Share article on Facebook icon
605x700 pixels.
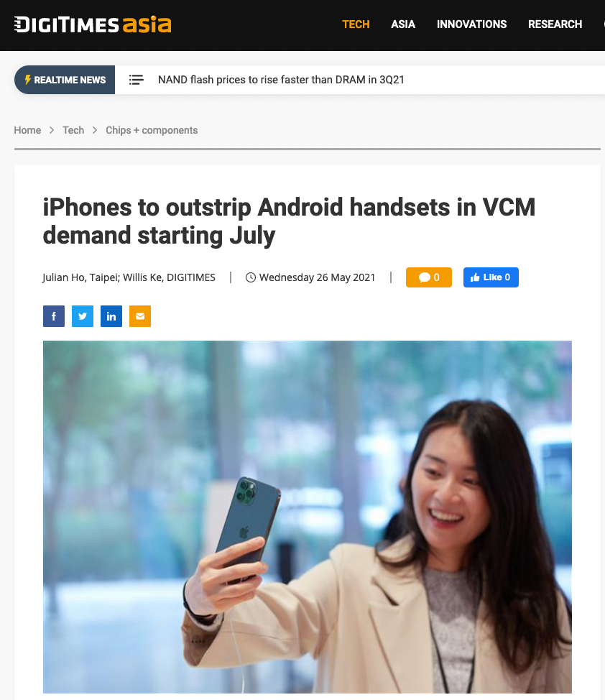(x=54, y=316)
